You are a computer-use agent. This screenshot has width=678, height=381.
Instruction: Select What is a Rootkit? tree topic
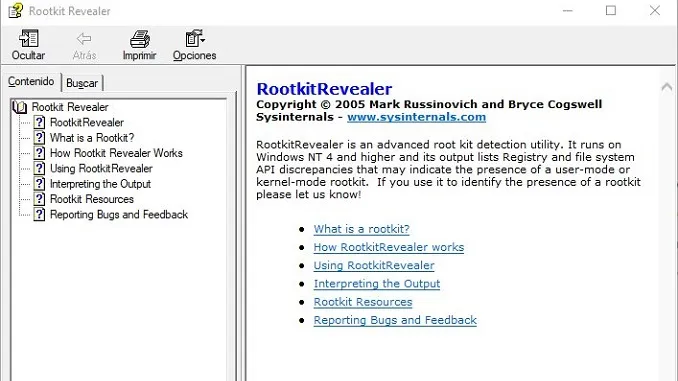pyautogui.click(x=92, y=138)
